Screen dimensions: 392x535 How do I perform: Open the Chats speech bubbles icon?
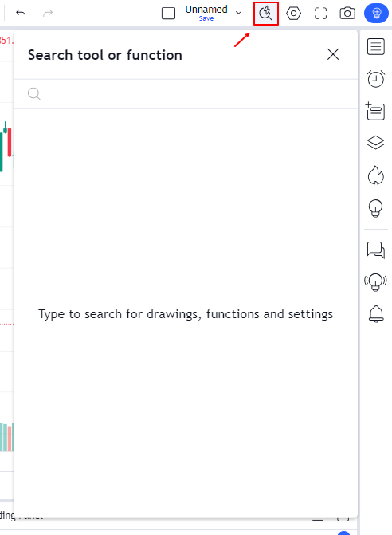click(375, 250)
